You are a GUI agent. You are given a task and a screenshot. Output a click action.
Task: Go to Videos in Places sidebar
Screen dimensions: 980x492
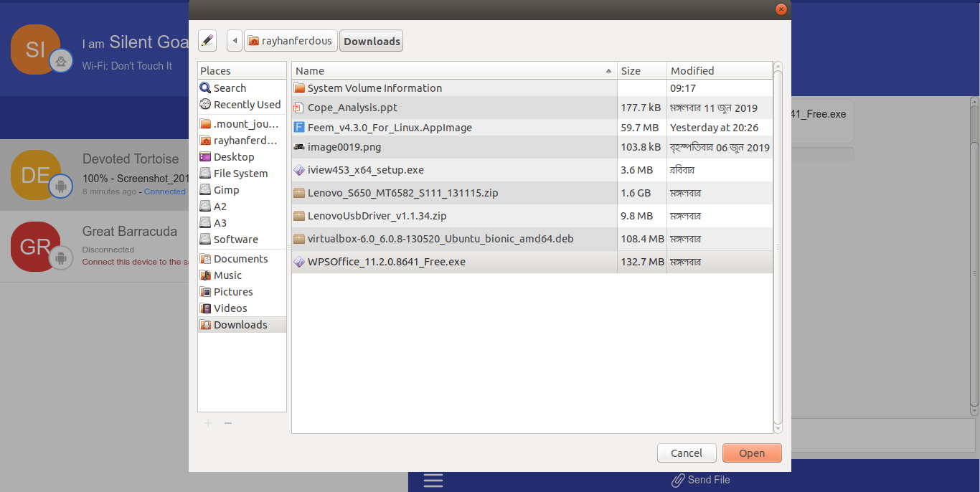(x=242, y=308)
